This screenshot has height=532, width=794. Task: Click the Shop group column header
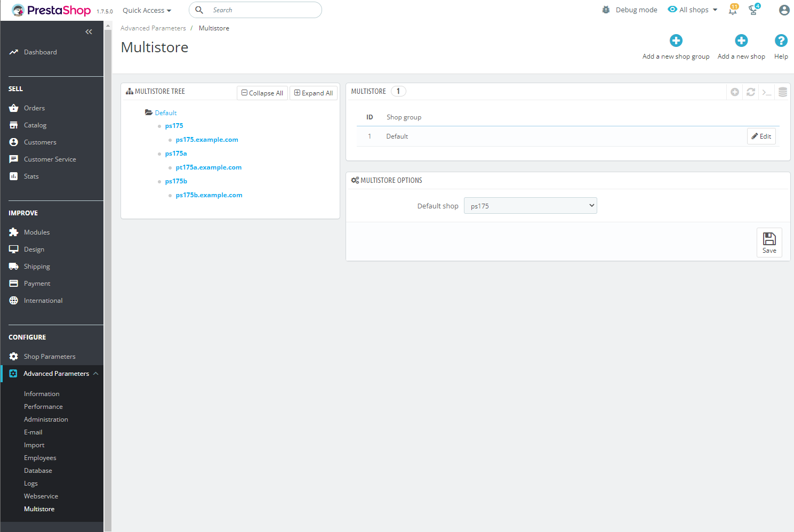tap(404, 117)
